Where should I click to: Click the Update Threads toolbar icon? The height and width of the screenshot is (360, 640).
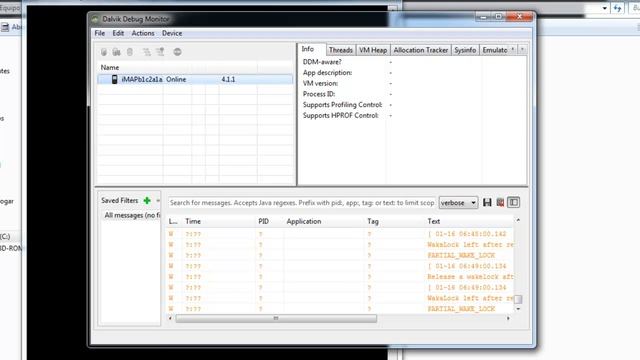pos(147,52)
